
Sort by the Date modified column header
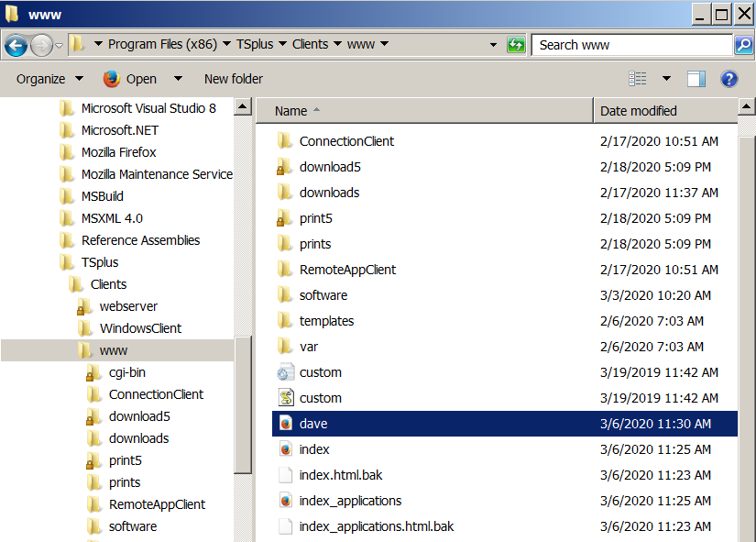[639, 111]
